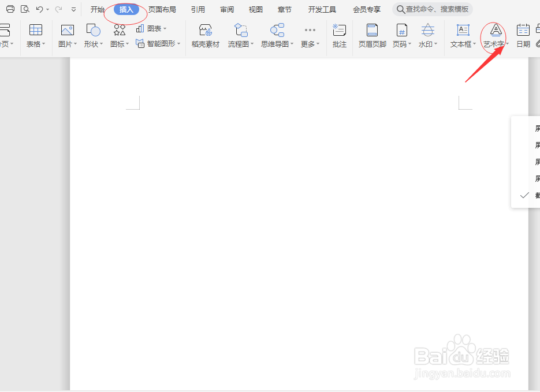
Task: Go to the 章节 tab
Action: click(285, 10)
